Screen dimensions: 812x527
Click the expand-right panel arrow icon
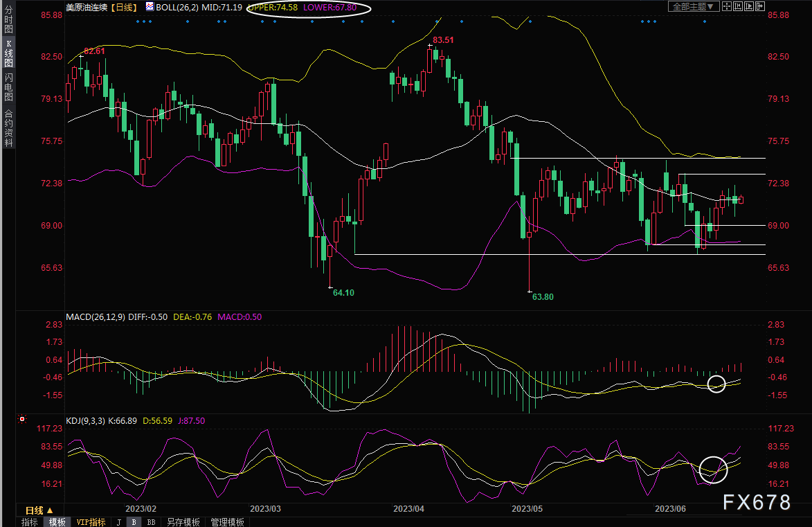(x=760, y=6)
